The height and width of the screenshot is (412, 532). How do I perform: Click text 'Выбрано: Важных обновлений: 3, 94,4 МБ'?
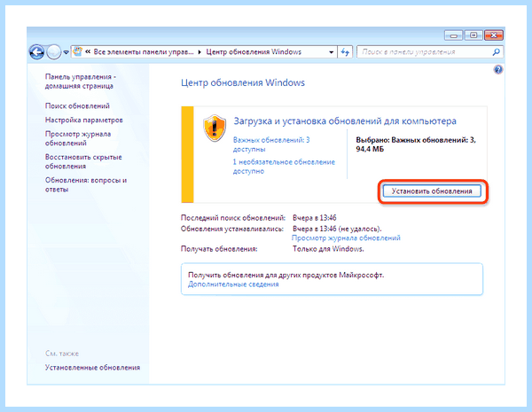pyautogui.click(x=416, y=144)
